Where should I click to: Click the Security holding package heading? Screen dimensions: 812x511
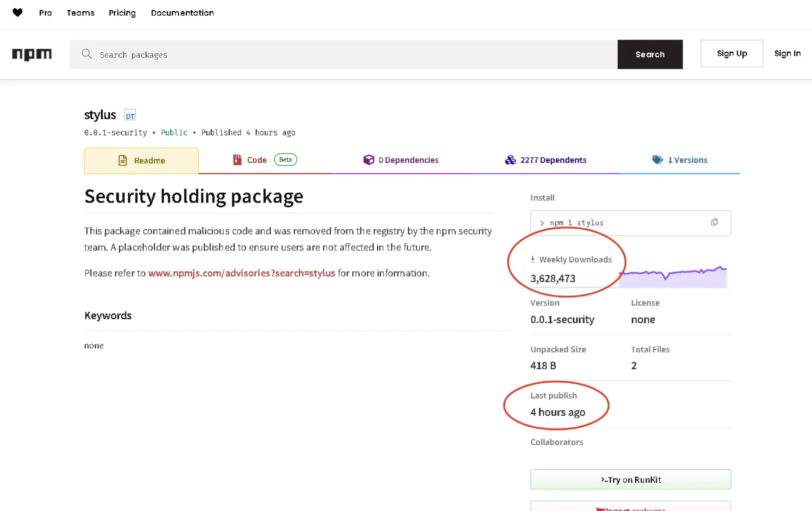coord(194,196)
